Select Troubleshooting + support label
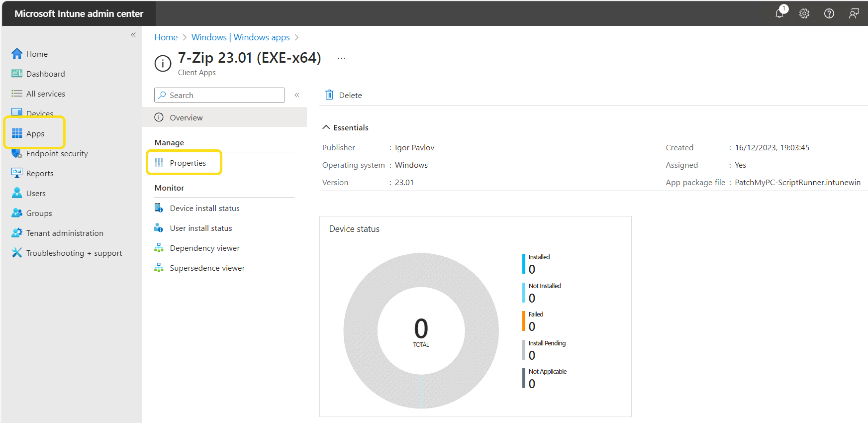This screenshot has height=423, width=868. click(x=74, y=253)
